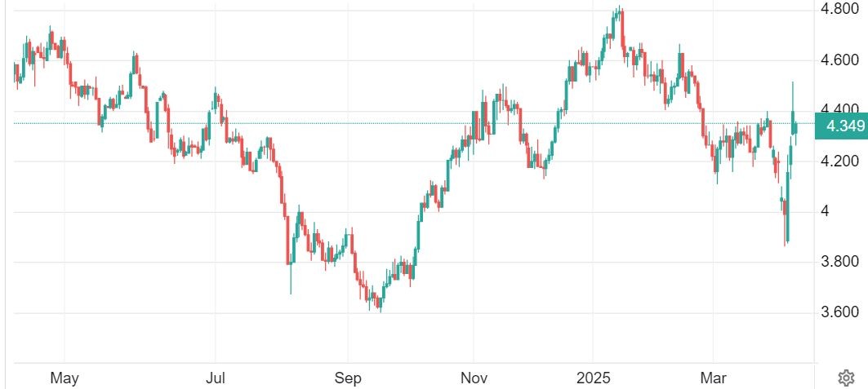Click the most recent candlestick on chart

click(796, 128)
